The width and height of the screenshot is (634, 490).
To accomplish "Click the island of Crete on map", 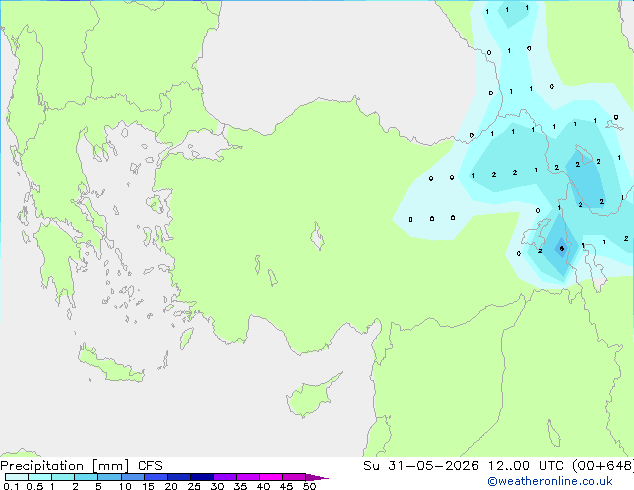I will tap(110, 365).
